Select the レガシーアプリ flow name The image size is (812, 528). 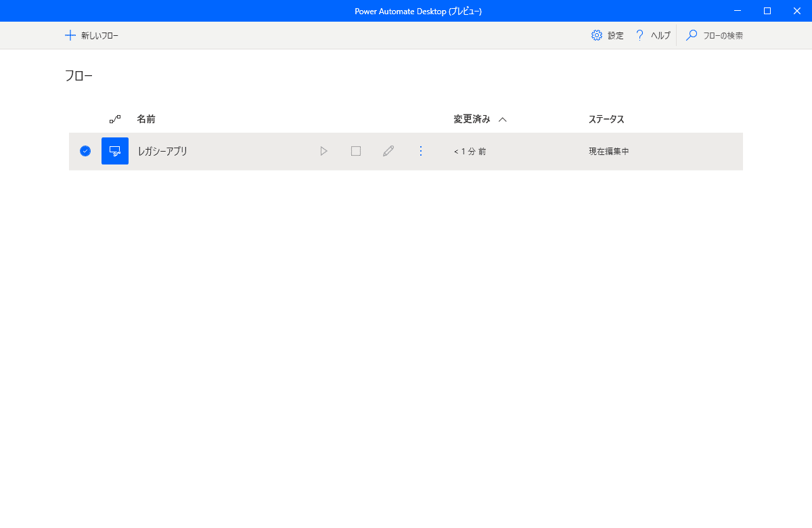point(162,151)
